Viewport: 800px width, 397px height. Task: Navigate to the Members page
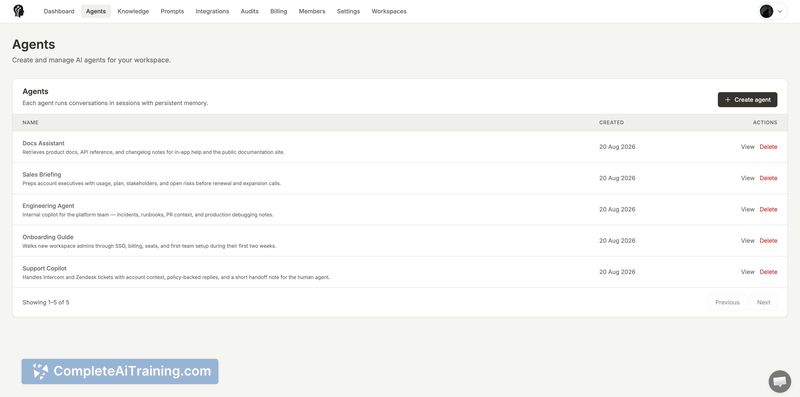tap(312, 11)
